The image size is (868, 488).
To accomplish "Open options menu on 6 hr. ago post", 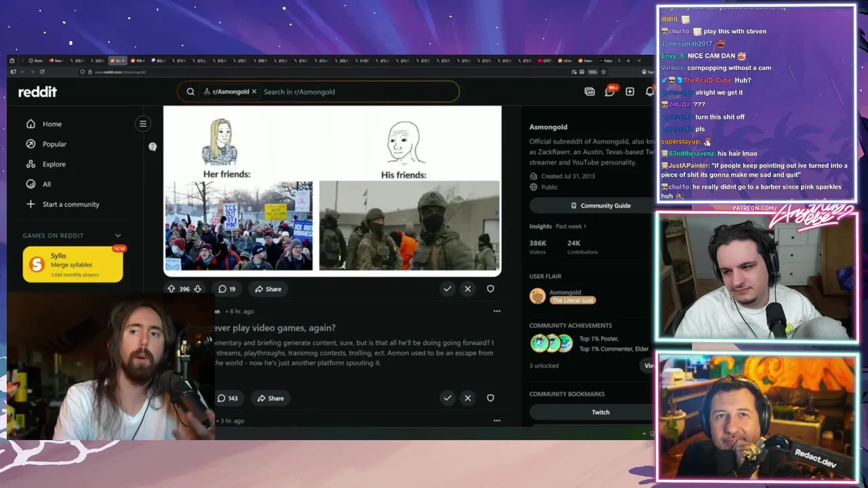I will 496,311.
